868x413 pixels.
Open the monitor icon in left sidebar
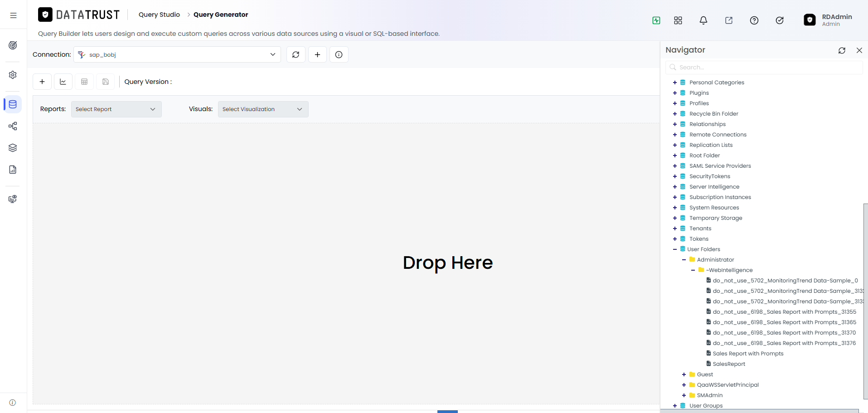pyautogui.click(x=13, y=199)
